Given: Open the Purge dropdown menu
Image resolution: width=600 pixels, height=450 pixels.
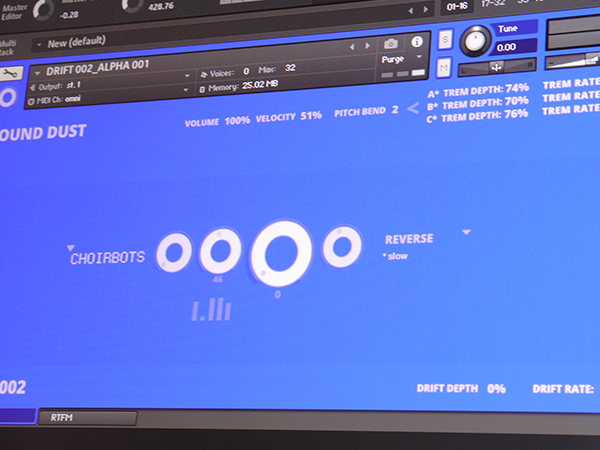Looking at the screenshot, I should [419, 57].
